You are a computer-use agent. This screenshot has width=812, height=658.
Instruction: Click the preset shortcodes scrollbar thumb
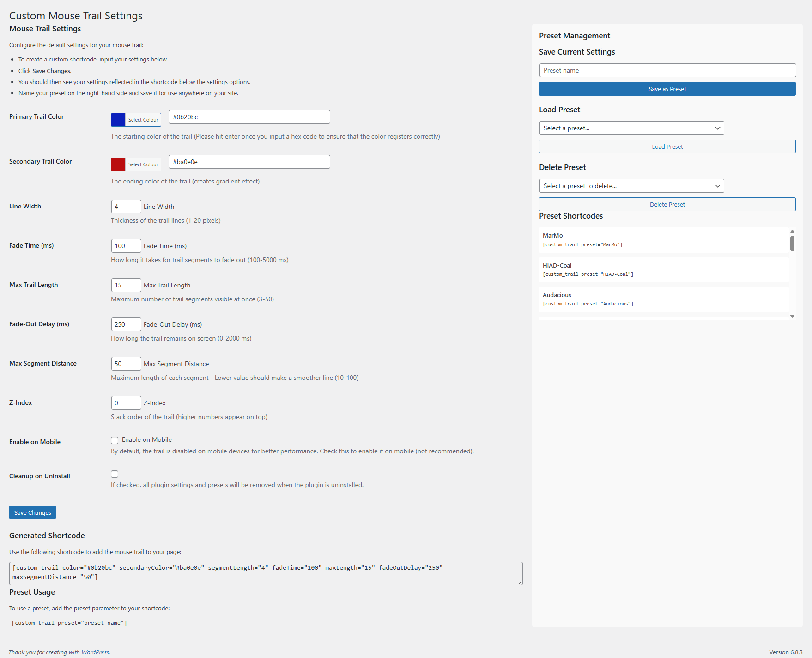coord(792,244)
